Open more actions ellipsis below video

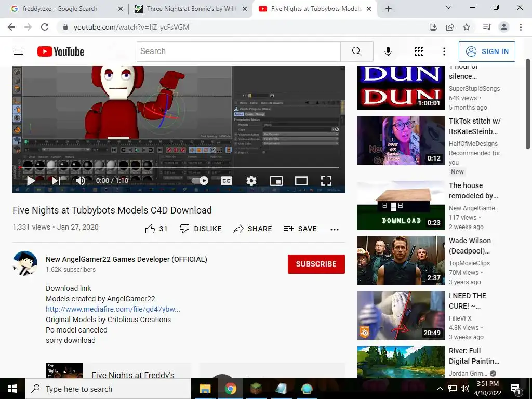tap(335, 230)
